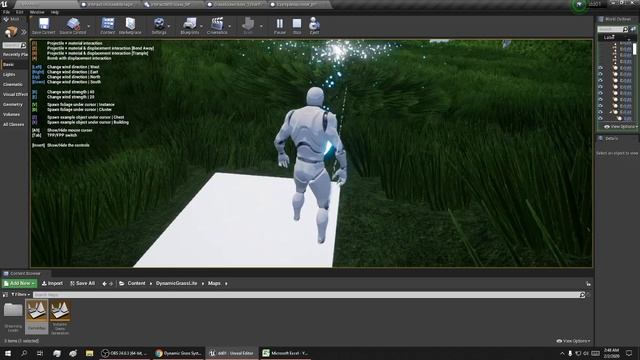
Task: Expand the Source Control dropdown arrow
Action: pyautogui.click(x=89, y=26)
